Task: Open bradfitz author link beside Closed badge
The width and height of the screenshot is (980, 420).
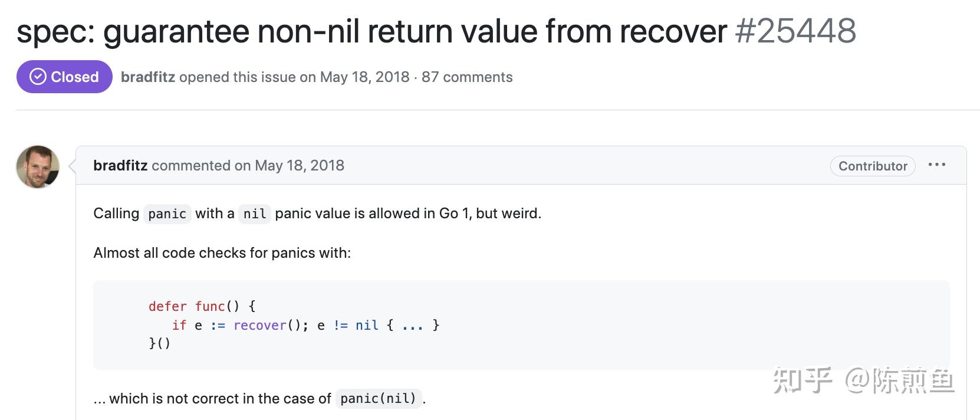Action: pyautogui.click(x=147, y=77)
